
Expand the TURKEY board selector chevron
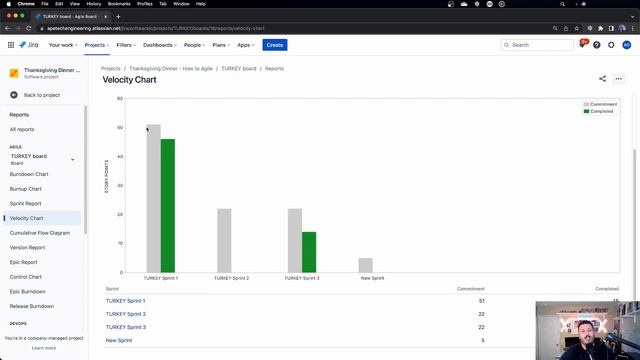(x=73, y=159)
